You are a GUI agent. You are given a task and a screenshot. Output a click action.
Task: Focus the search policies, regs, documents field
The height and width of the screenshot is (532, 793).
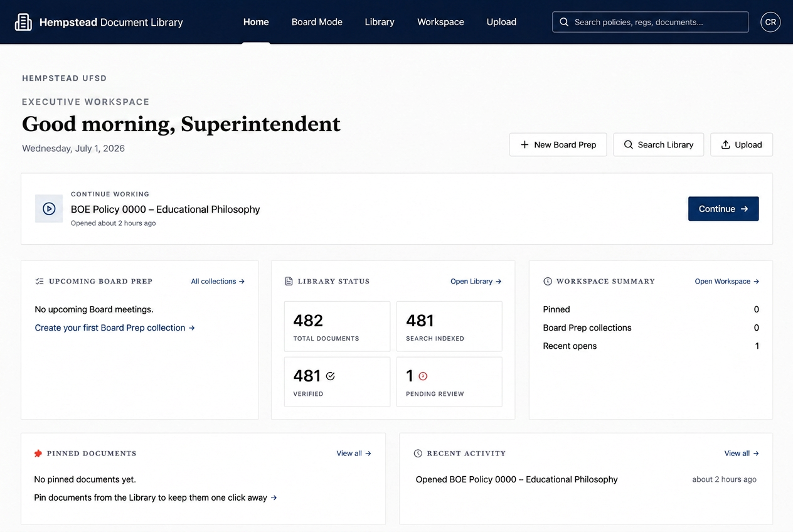coord(651,22)
